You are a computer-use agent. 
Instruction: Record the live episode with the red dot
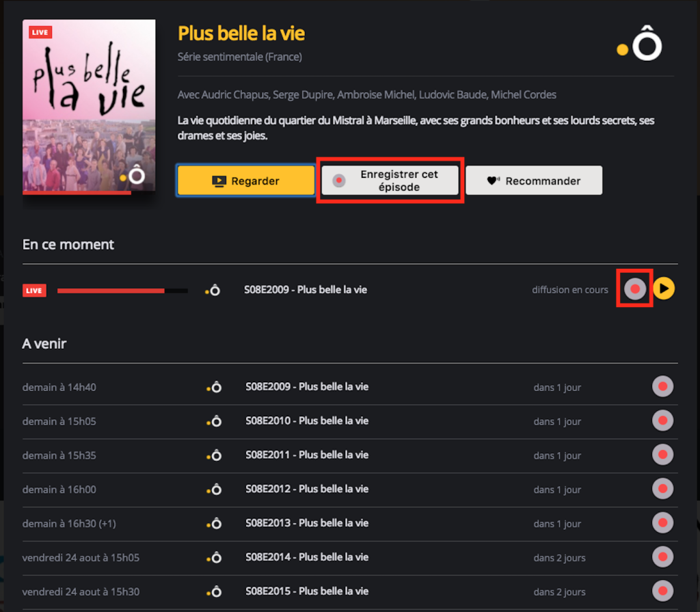tap(635, 289)
